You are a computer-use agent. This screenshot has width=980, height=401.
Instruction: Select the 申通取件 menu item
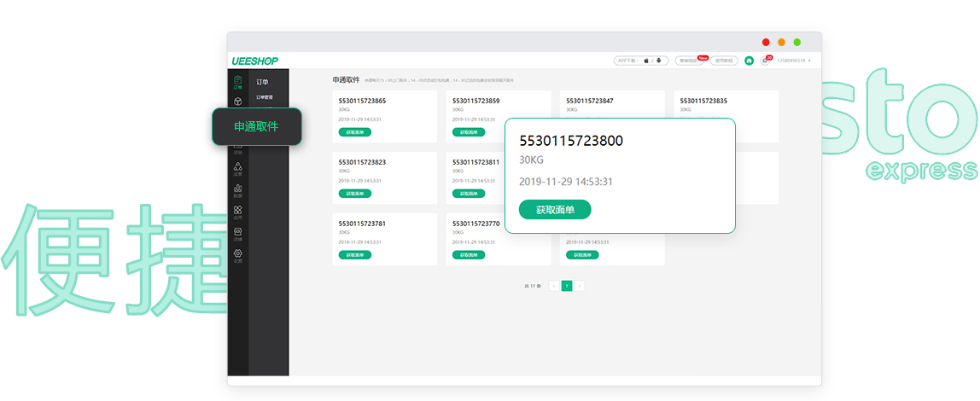tap(256, 126)
